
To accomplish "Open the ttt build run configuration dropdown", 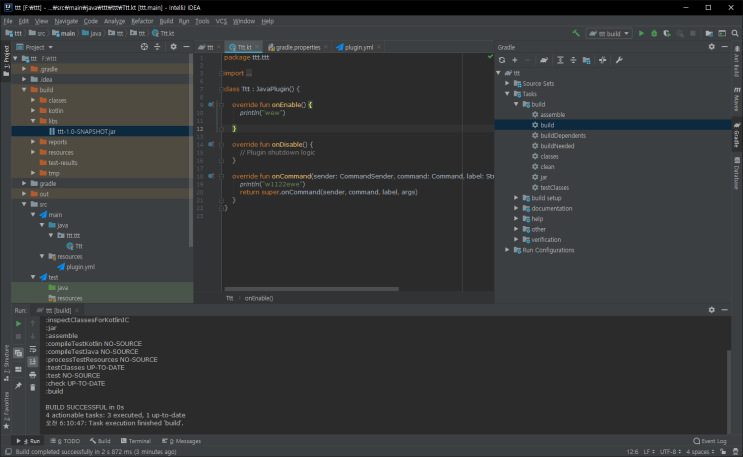I will [x=609, y=33].
